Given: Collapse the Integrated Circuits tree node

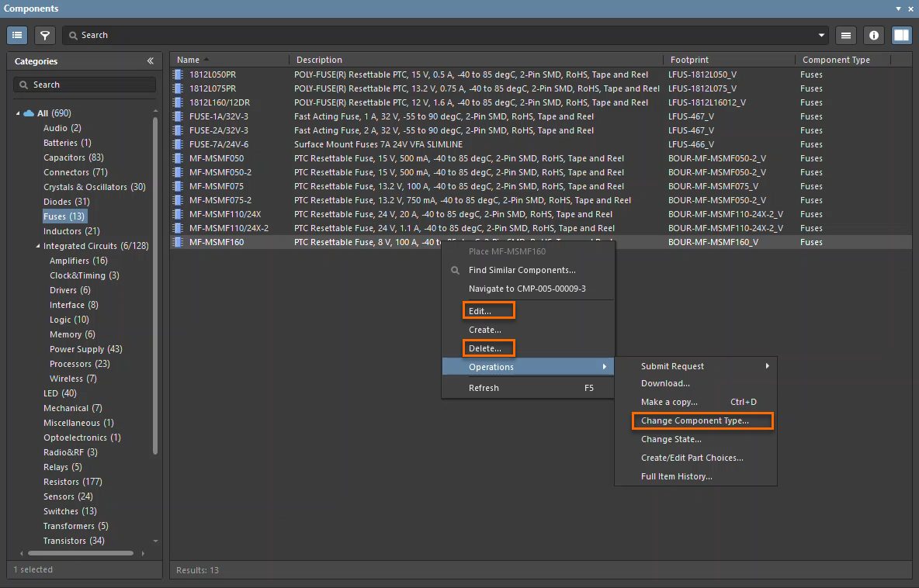Looking at the screenshot, I should [x=38, y=246].
